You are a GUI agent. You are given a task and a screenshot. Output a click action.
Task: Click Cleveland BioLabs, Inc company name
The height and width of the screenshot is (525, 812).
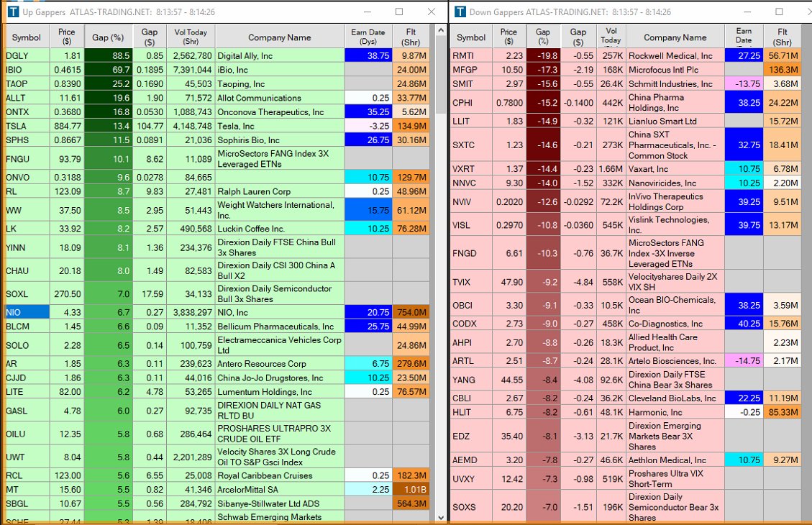(672, 398)
